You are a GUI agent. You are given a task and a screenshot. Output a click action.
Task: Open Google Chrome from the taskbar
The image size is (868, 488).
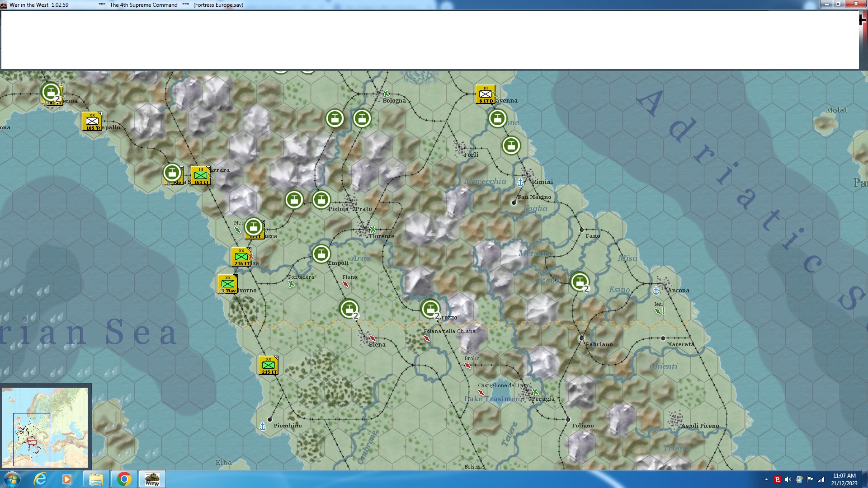click(x=124, y=479)
